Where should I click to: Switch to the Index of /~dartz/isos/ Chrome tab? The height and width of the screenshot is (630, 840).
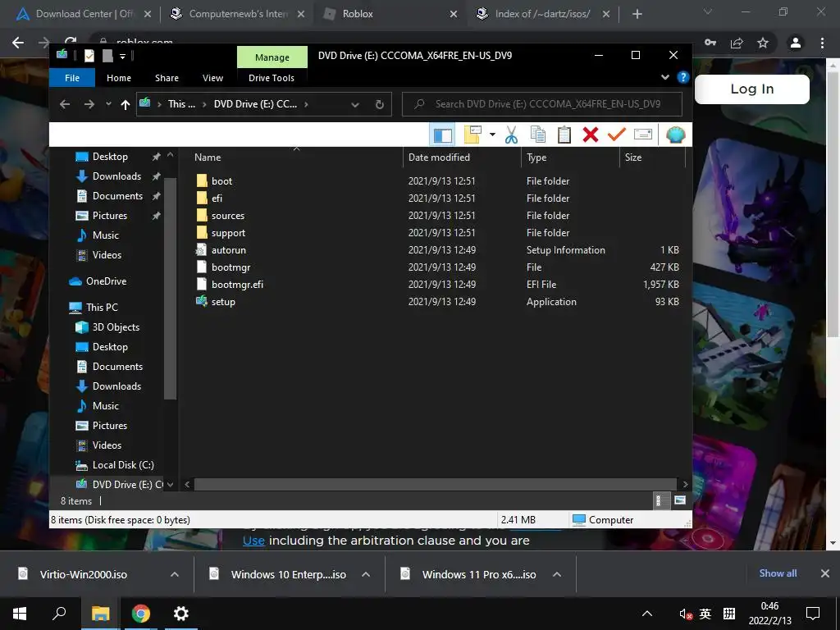[543, 14]
